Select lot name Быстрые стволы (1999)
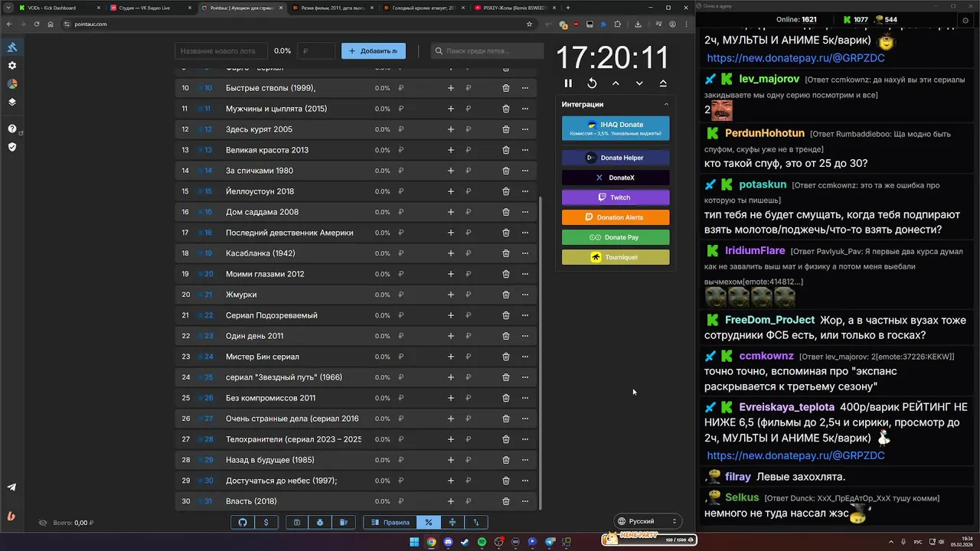The width and height of the screenshot is (980, 551). point(270,88)
